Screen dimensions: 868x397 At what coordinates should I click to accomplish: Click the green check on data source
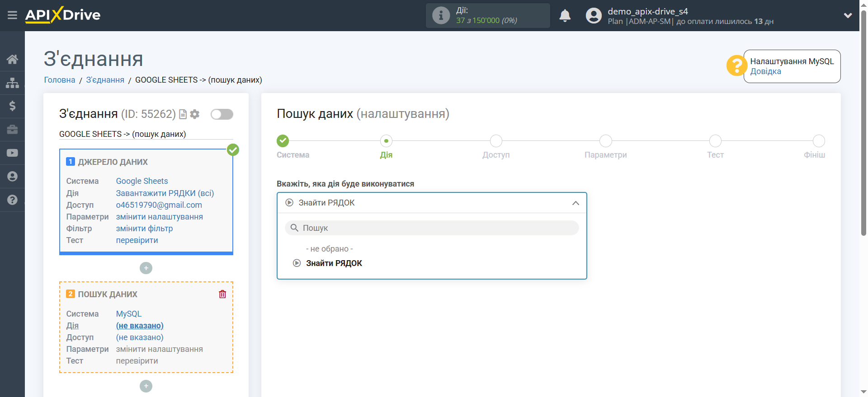(x=233, y=149)
